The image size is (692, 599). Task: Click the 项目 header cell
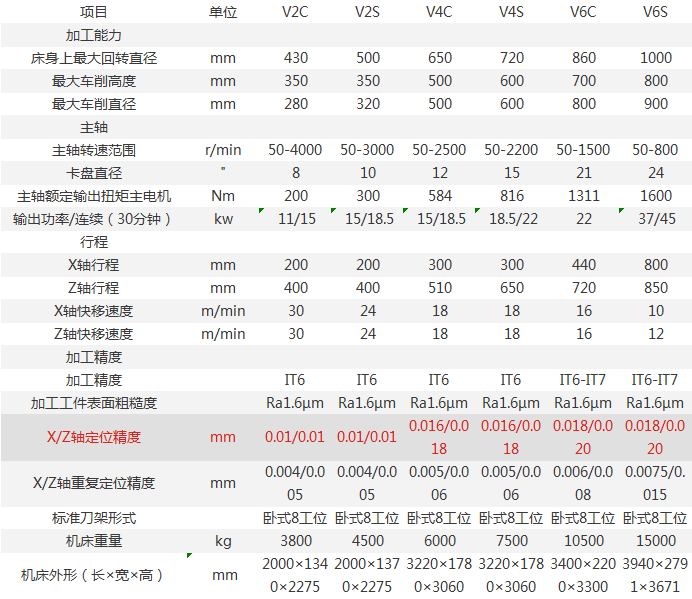93,12
